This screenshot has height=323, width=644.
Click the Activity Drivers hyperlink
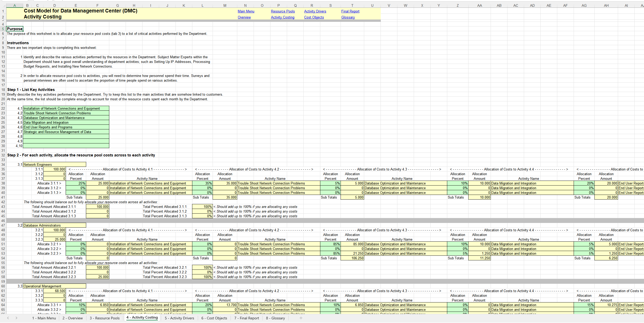tap(315, 11)
